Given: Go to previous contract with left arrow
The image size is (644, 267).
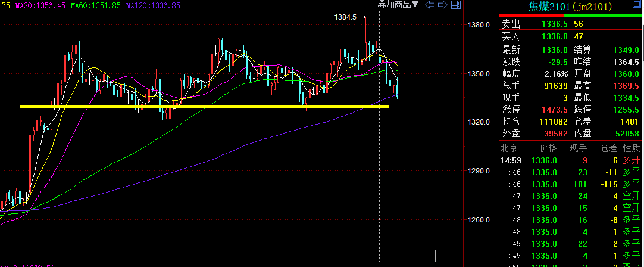Looking at the screenshot, I should coord(430,5).
